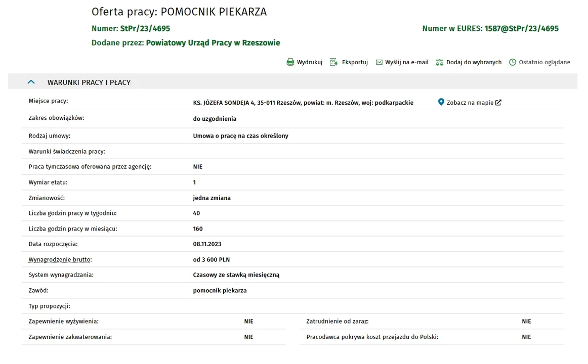
Task: Click offer number StPr/23/4695
Action: click(x=145, y=28)
